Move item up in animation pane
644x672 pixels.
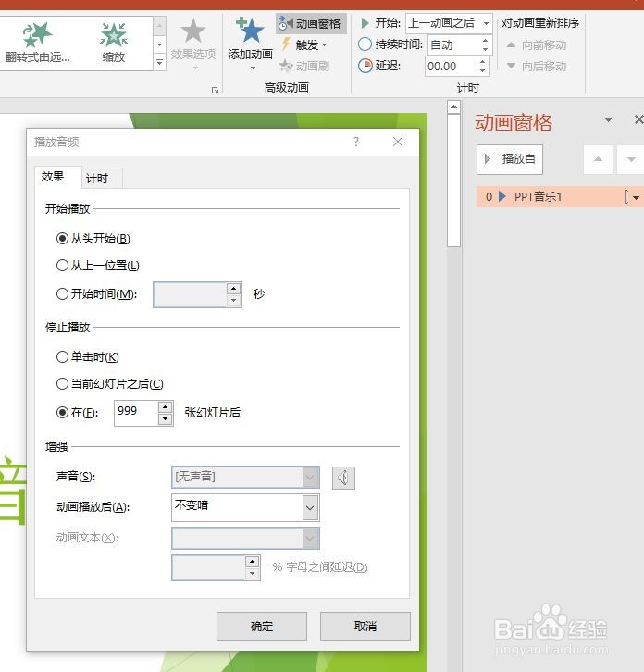(x=598, y=159)
